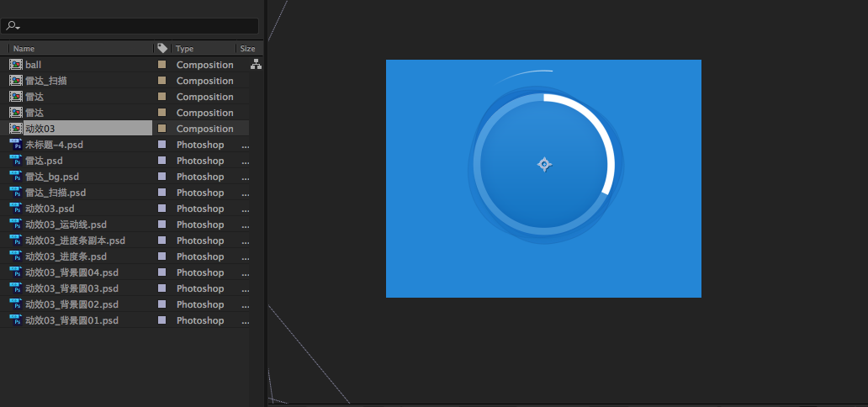This screenshot has height=407, width=868.
Task: Open the search magnifier dropdown
Action: (x=13, y=26)
